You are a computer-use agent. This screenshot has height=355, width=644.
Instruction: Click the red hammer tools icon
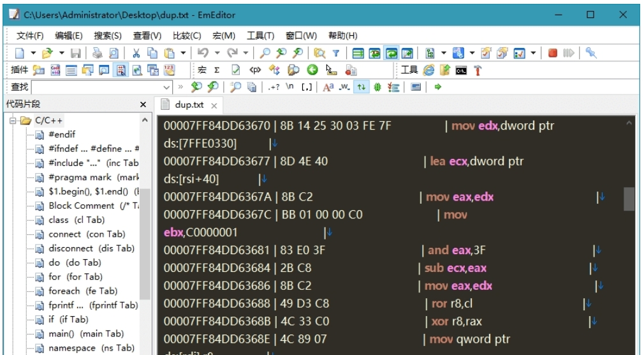coord(477,70)
